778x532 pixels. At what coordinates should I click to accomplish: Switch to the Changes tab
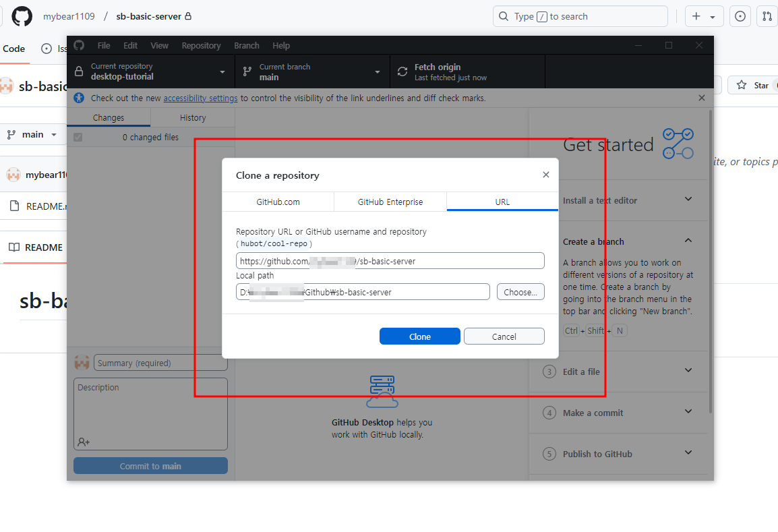108,117
